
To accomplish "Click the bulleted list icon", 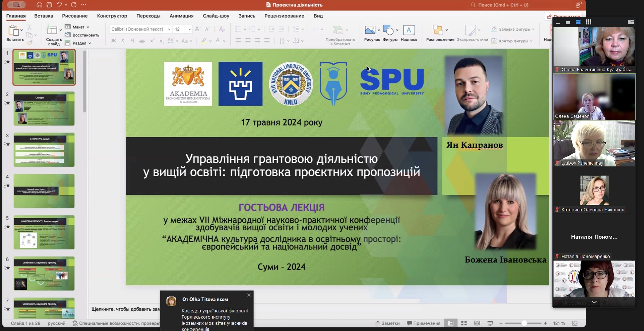I will tap(238, 29).
